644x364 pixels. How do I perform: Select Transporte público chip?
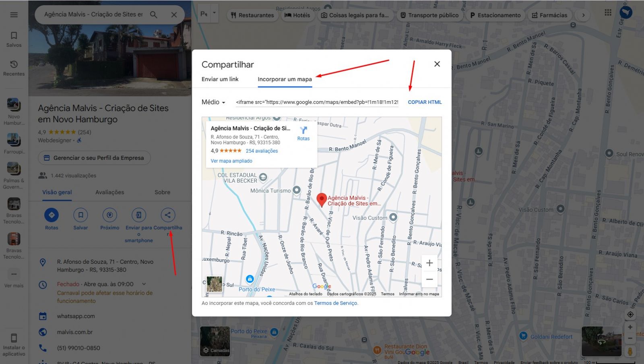(429, 15)
